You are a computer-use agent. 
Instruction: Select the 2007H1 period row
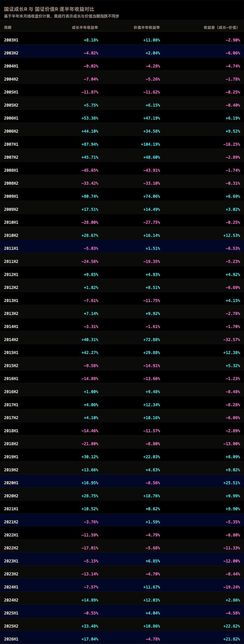(122, 144)
